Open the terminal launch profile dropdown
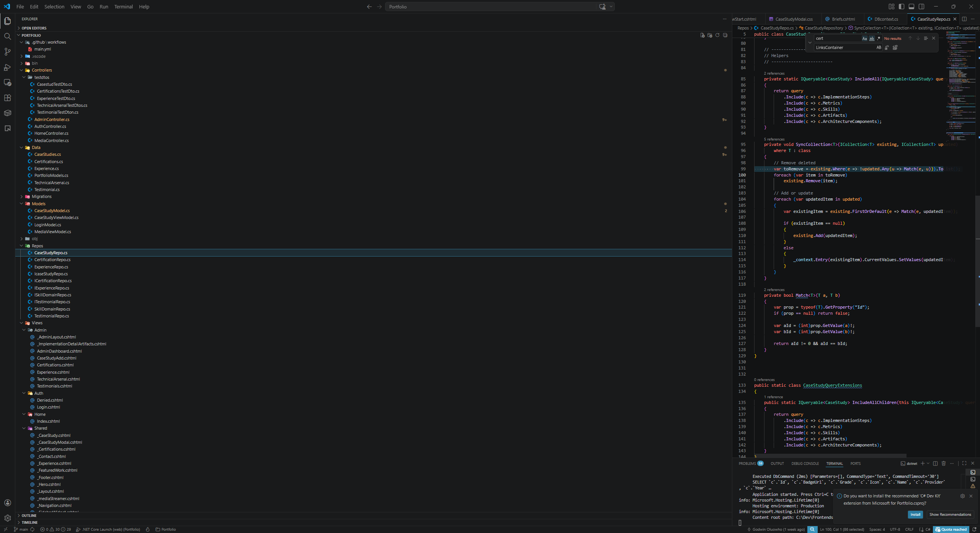Screen dimensions: 980x533 [x=928, y=463]
